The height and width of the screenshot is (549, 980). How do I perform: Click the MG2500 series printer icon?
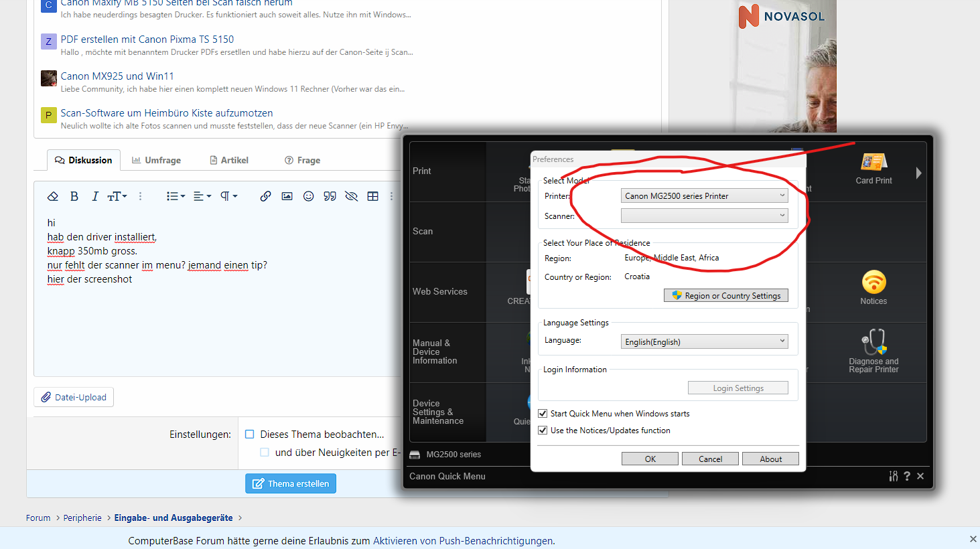coord(415,455)
